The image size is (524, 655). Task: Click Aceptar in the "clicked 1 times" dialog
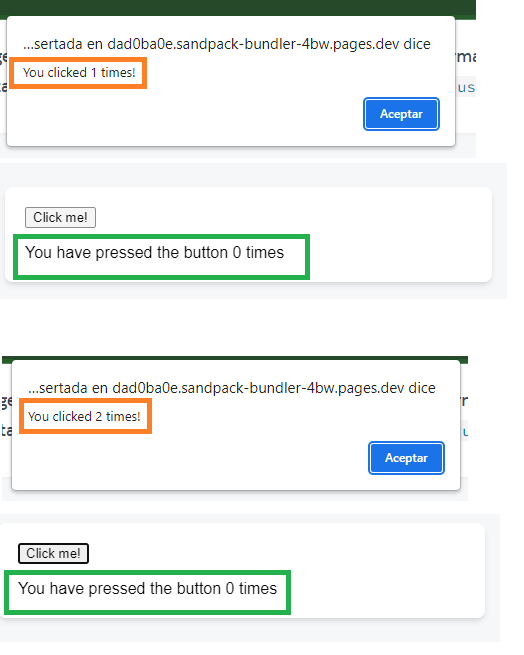pyautogui.click(x=401, y=114)
